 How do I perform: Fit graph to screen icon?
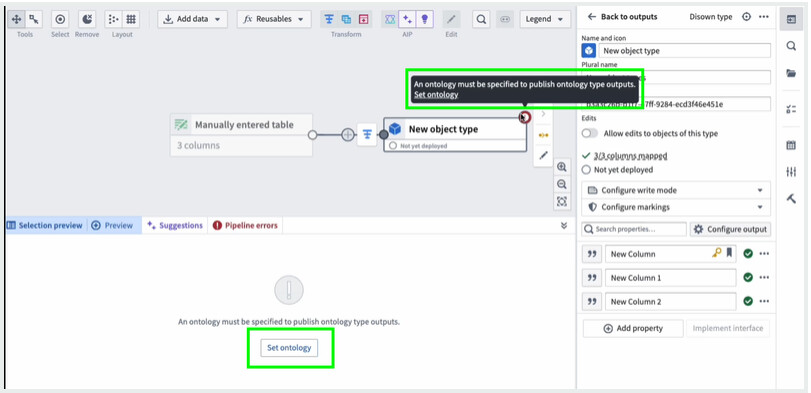pos(562,201)
